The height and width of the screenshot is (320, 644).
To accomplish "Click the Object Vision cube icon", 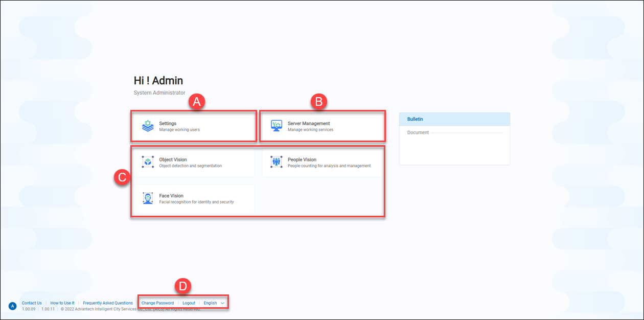I will 148,162.
